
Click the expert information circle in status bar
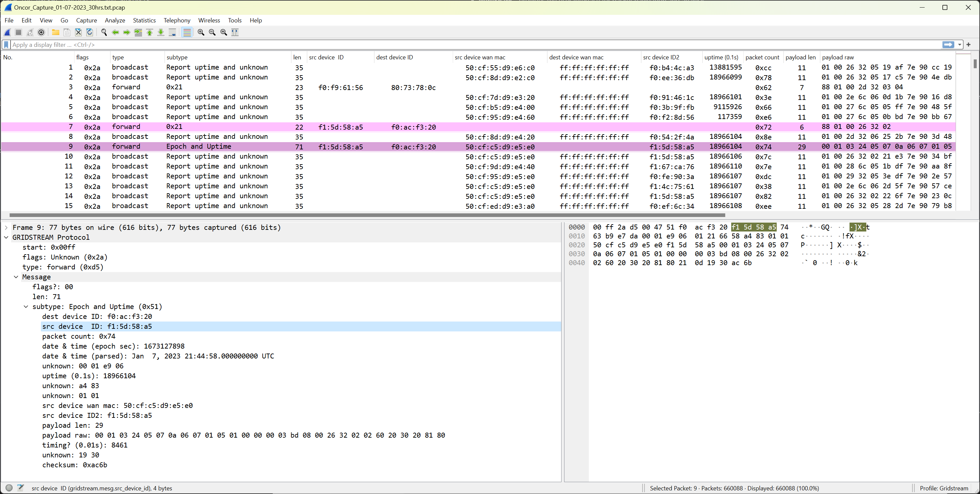tap(9, 487)
